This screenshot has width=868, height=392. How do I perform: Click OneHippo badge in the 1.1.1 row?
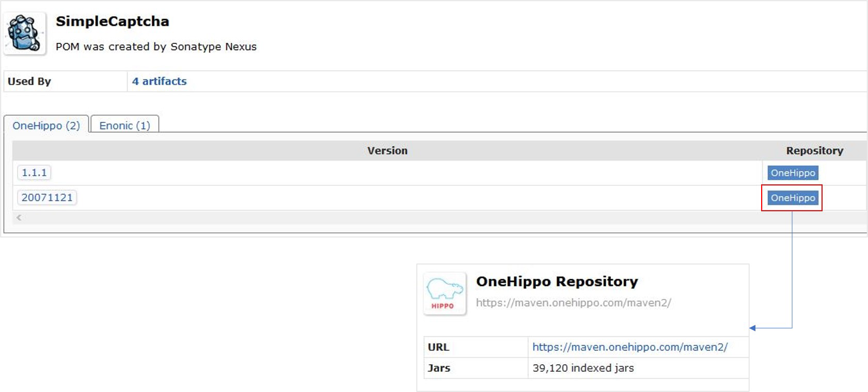(x=793, y=173)
